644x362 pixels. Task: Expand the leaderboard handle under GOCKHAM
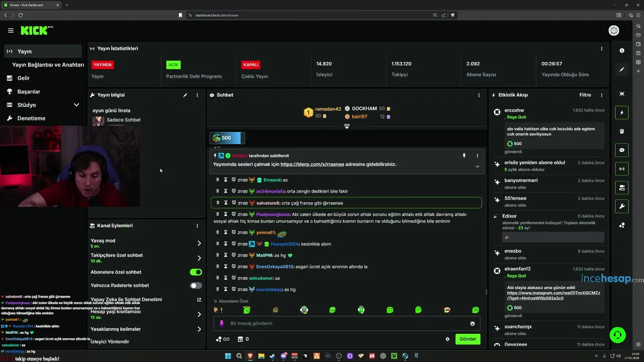tap(347, 126)
